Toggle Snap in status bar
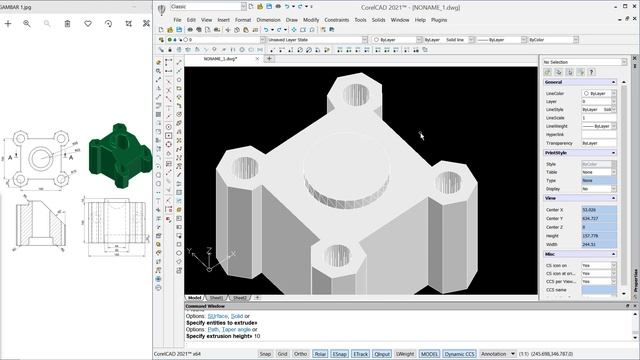This screenshot has width=640, height=360. [x=265, y=354]
